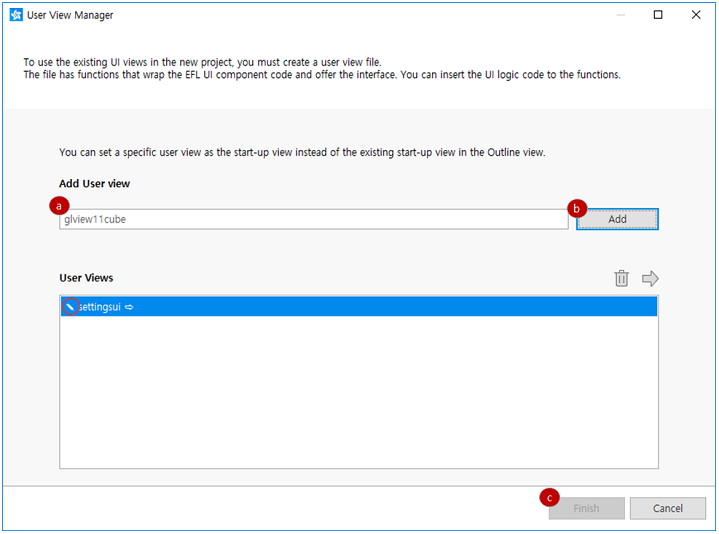Click empty area of User Views list
Viewport: 719px width, 534px height.
pyautogui.click(x=358, y=400)
